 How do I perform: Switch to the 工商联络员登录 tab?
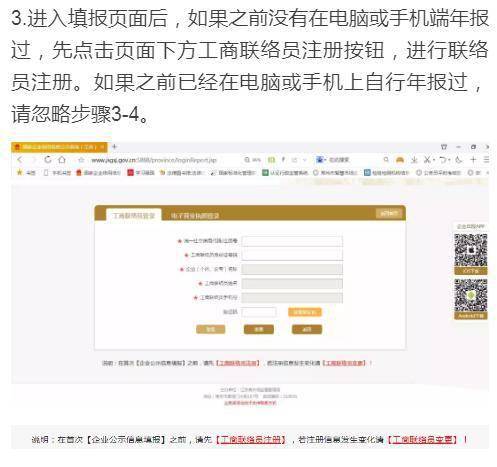point(134,215)
